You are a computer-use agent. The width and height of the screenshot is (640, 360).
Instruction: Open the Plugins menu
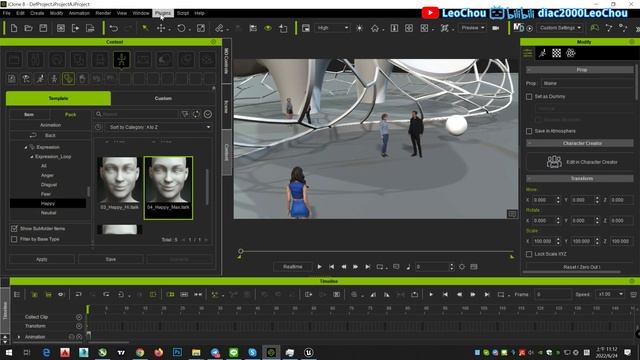162,13
